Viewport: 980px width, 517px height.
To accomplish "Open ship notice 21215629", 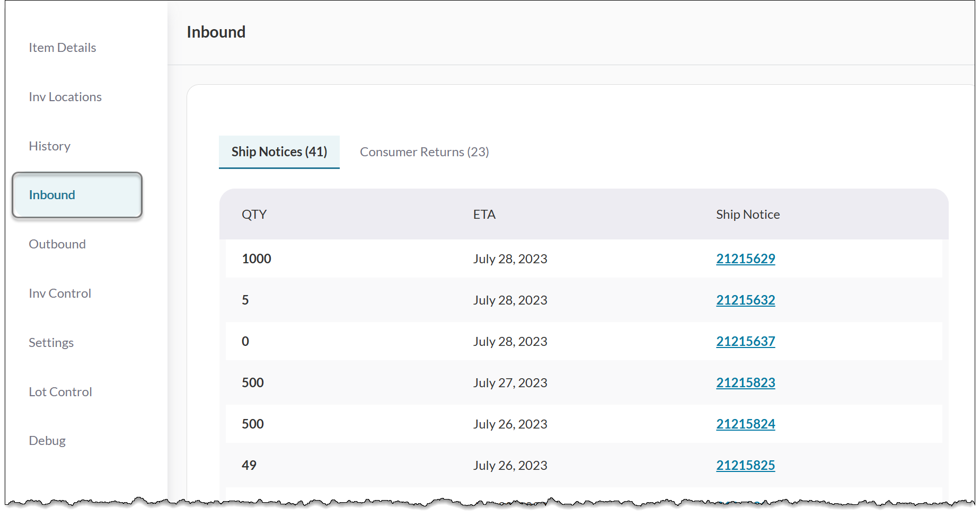I will coord(745,259).
